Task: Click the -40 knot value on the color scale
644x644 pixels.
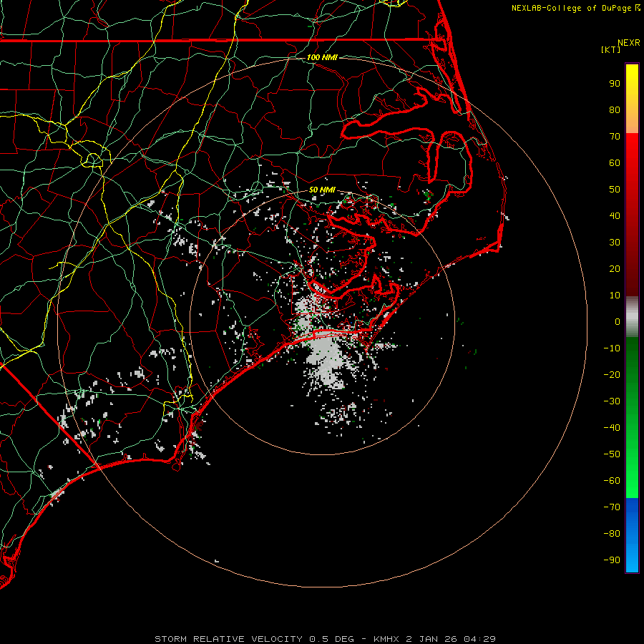Action: (x=612, y=428)
